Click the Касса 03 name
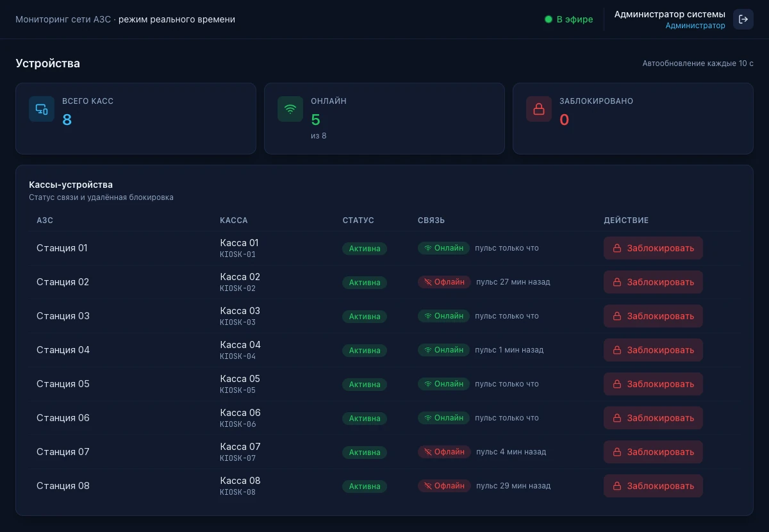Viewport: 769px width, 532px height. (240, 311)
